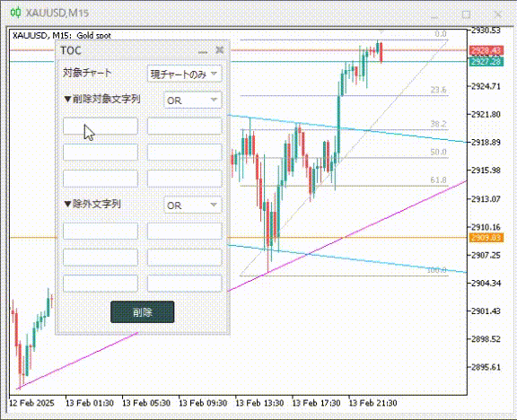Open the OR dropdown beside 削除対象文字列
Viewport: 517px width, 420px height.
[x=193, y=100]
